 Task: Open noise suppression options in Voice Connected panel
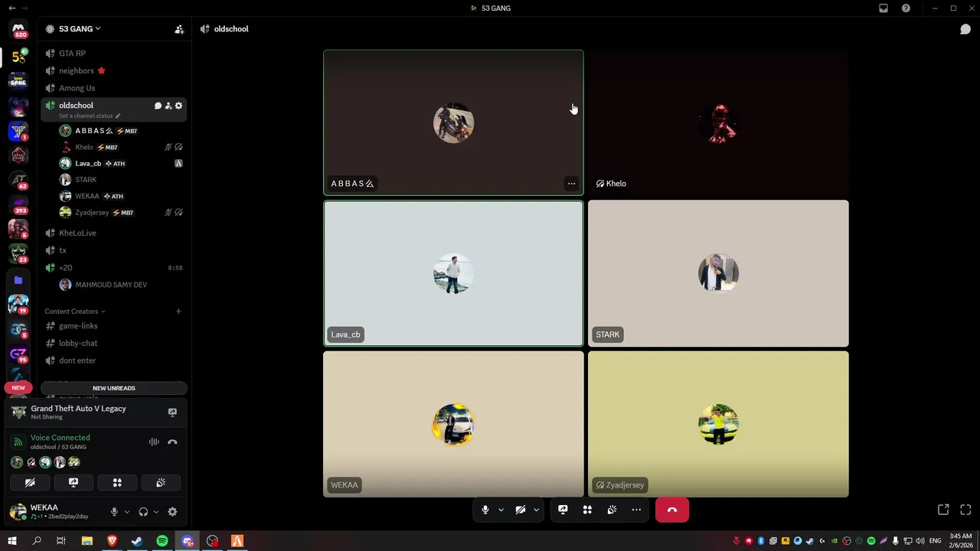pos(154,442)
